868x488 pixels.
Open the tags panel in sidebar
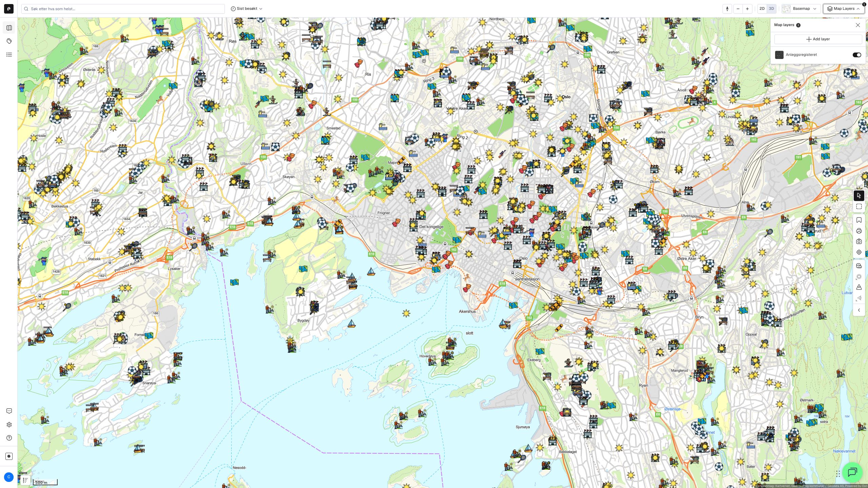tap(9, 41)
